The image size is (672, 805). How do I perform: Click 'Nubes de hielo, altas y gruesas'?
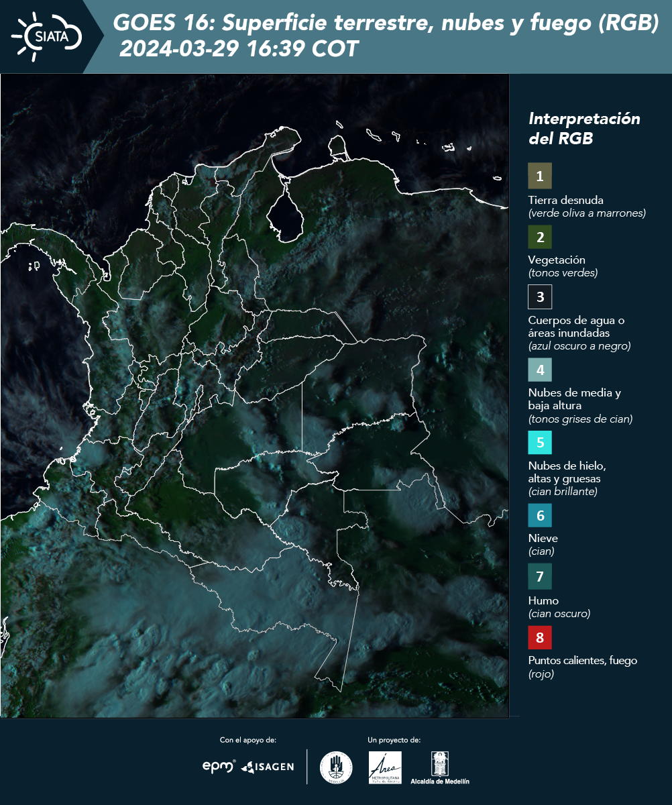(x=567, y=472)
